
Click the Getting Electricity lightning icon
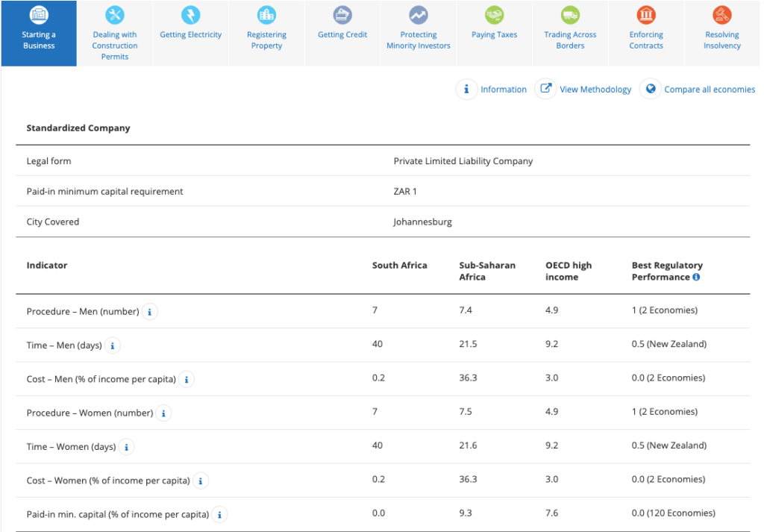(x=191, y=15)
